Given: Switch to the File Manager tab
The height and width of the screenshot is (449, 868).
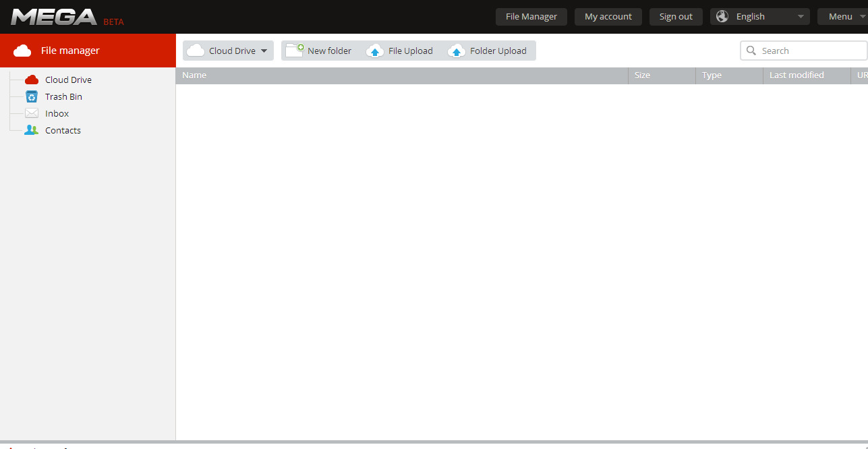Looking at the screenshot, I should (x=531, y=16).
